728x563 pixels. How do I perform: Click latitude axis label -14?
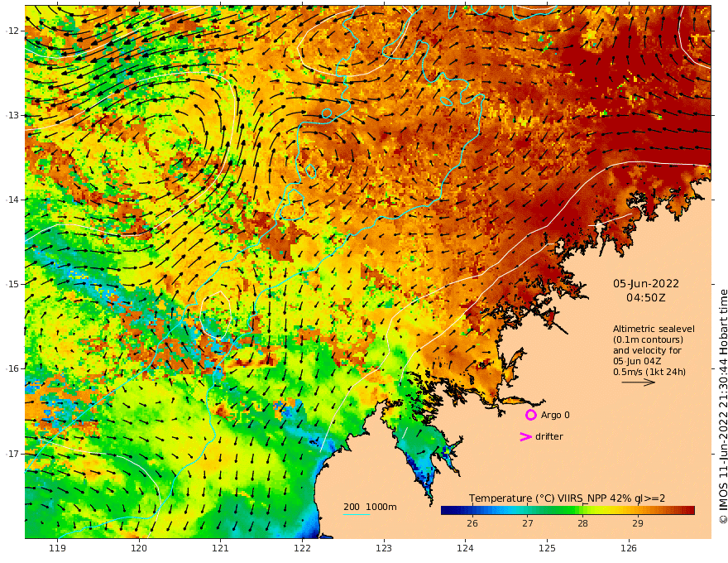tap(12, 200)
